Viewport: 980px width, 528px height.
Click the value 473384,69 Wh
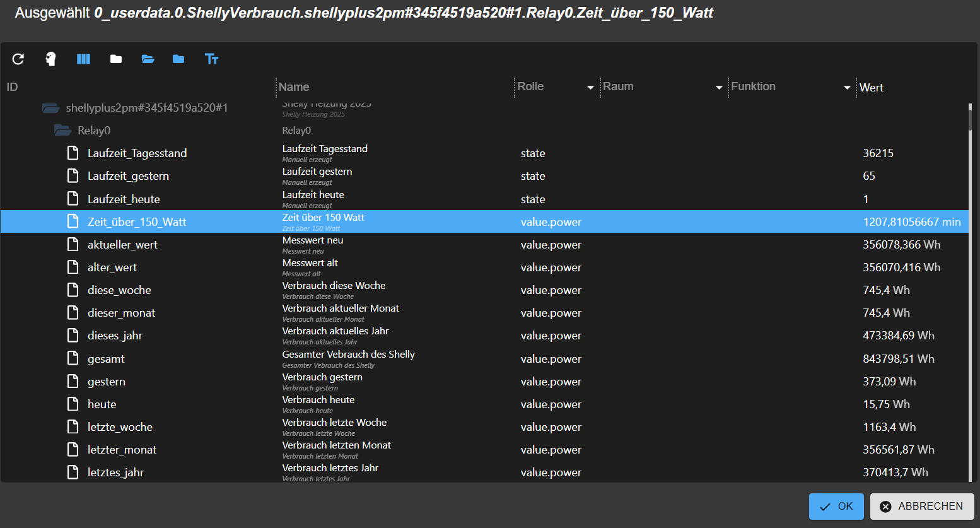pyautogui.click(x=899, y=335)
